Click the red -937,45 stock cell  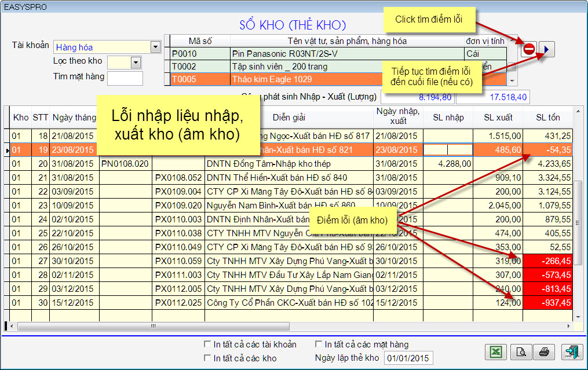coord(547,302)
